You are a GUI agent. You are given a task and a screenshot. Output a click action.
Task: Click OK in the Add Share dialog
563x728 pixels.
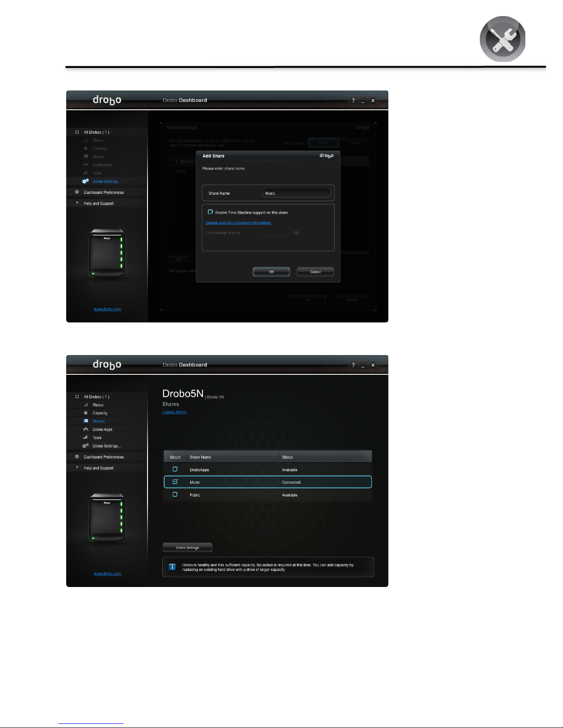click(x=271, y=272)
